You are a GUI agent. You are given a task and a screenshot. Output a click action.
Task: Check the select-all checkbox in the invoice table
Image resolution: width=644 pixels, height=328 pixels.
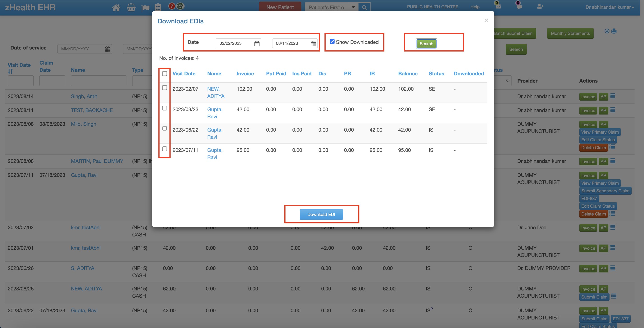point(164,74)
